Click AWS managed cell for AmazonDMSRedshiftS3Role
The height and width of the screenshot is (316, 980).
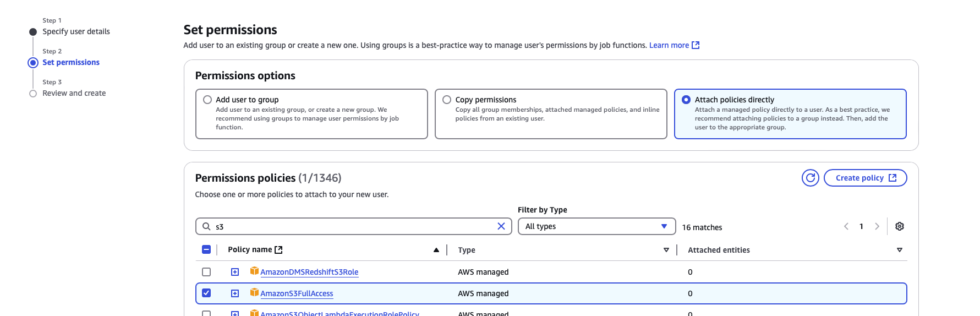tap(483, 272)
